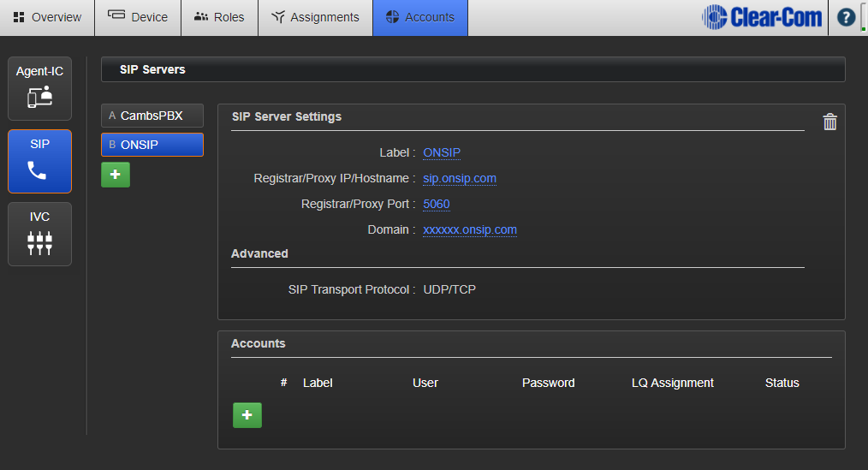Switch to the Overview tab

pos(48,17)
